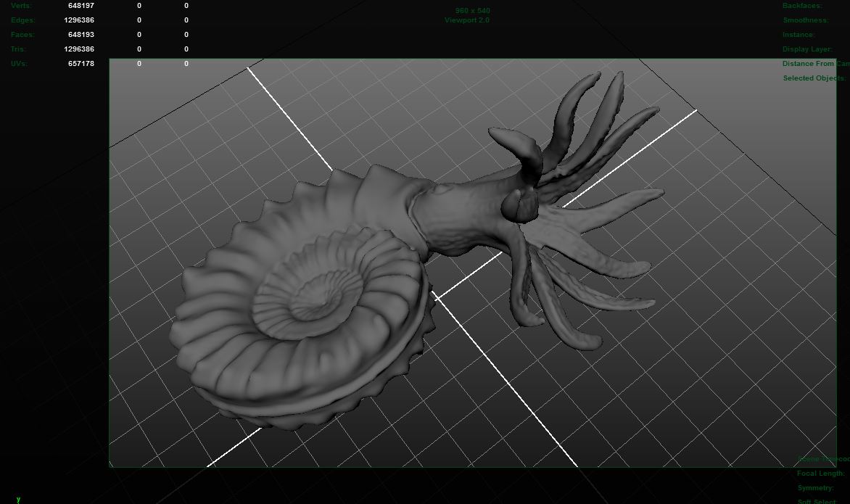Click the Backfaces label in the HUD
Image resolution: width=850 pixels, height=504 pixels.
pos(802,5)
